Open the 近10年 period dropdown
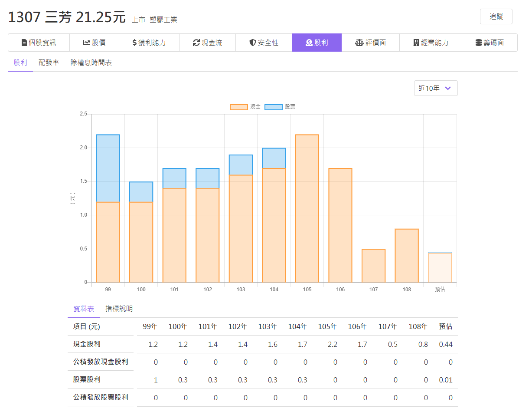This screenshot has height=415, width=532. click(x=436, y=88)
